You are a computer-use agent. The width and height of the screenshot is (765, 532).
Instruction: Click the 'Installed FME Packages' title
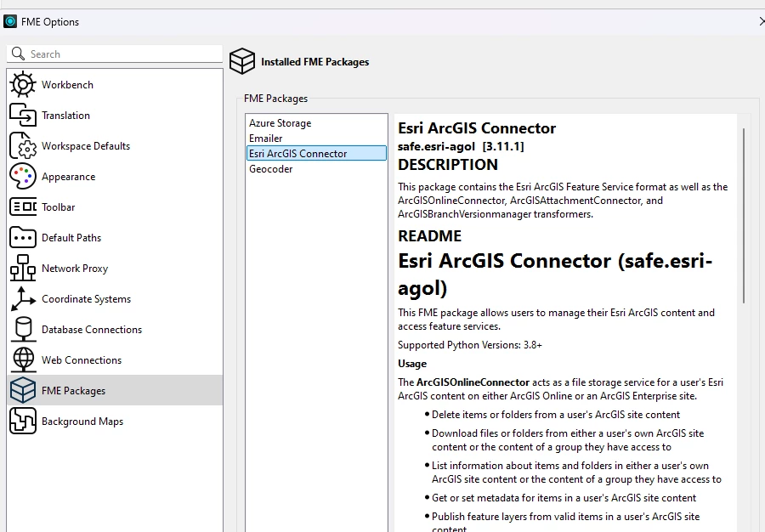click(x=314, y=62)
